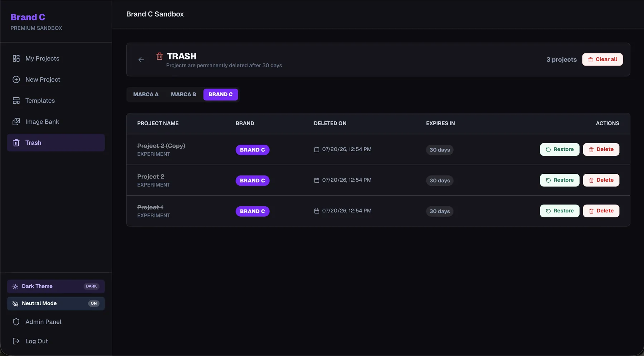The height and width of the screenshot is (356, 644).
Task: Click the 30 days pill in Project 2 (Copy) row
Action: 440,150
